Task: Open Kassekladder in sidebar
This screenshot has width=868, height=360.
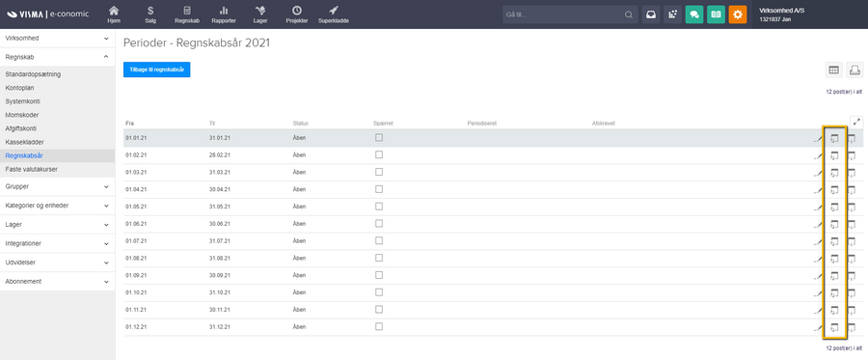Action: click(24, 142)
